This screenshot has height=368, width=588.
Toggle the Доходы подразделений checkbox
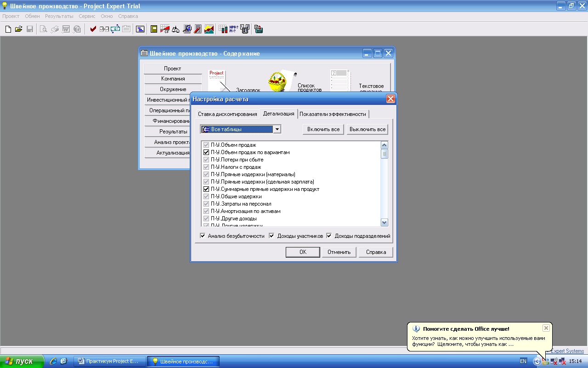(x=329, y=236)
